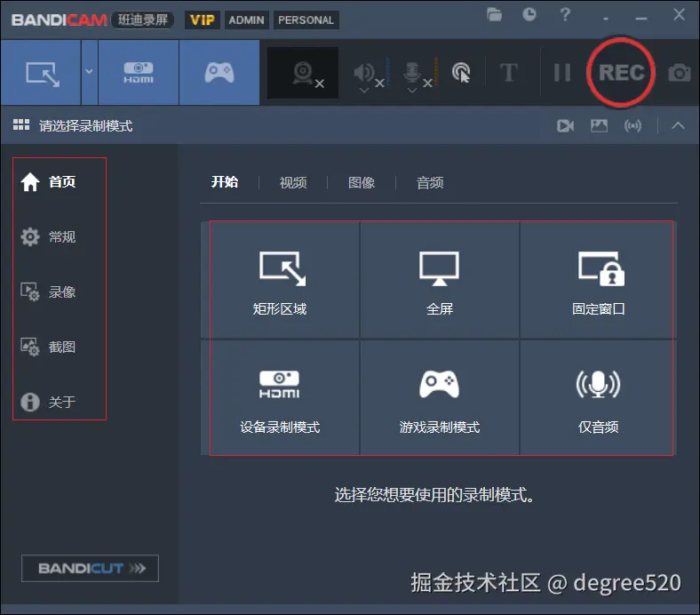This screenshot has height=615, width=700.
Task: Choose 固定窗口 recording tile
Action: coord(598,280)
